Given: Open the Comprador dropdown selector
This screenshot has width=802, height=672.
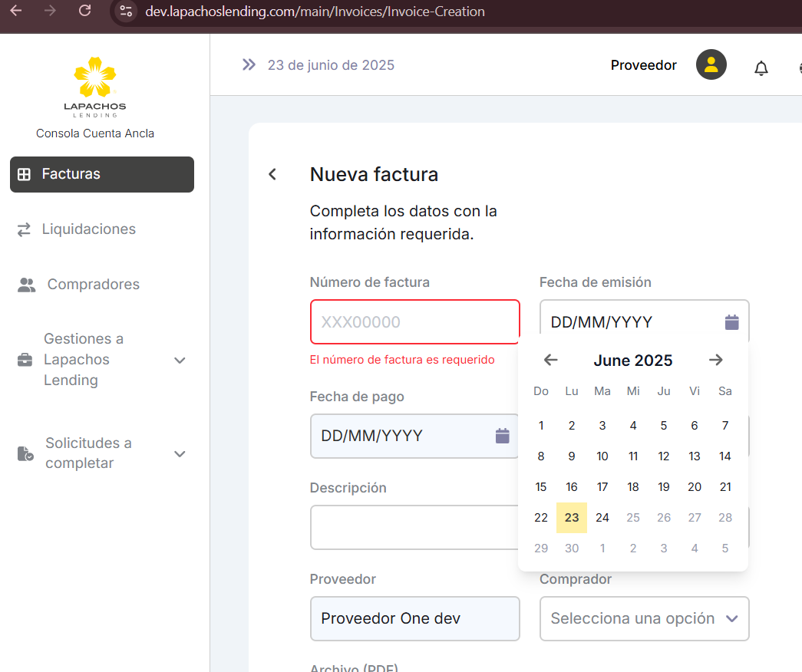Looking at the screenshot, I should coord(644,618).
